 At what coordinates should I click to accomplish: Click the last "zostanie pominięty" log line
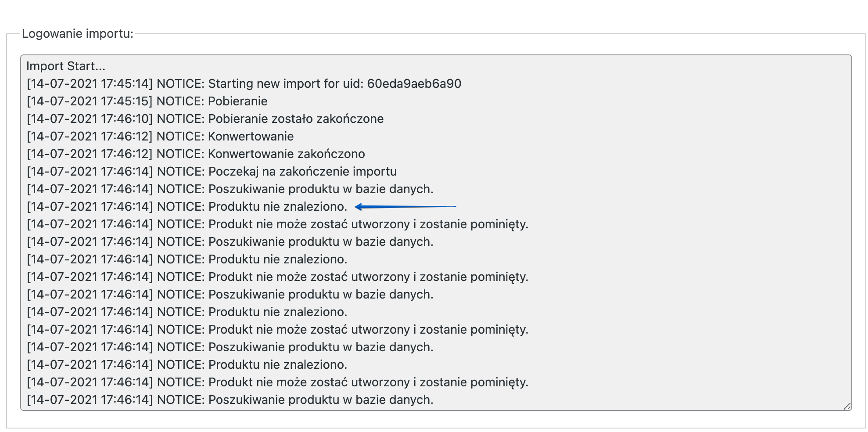[x=473, y=382]
